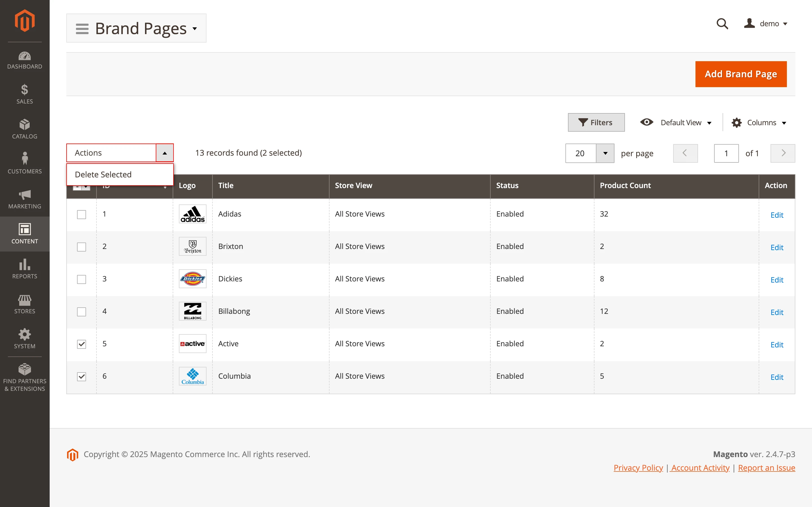Uncheck the Columbia row checkbox

pos(82,376)
